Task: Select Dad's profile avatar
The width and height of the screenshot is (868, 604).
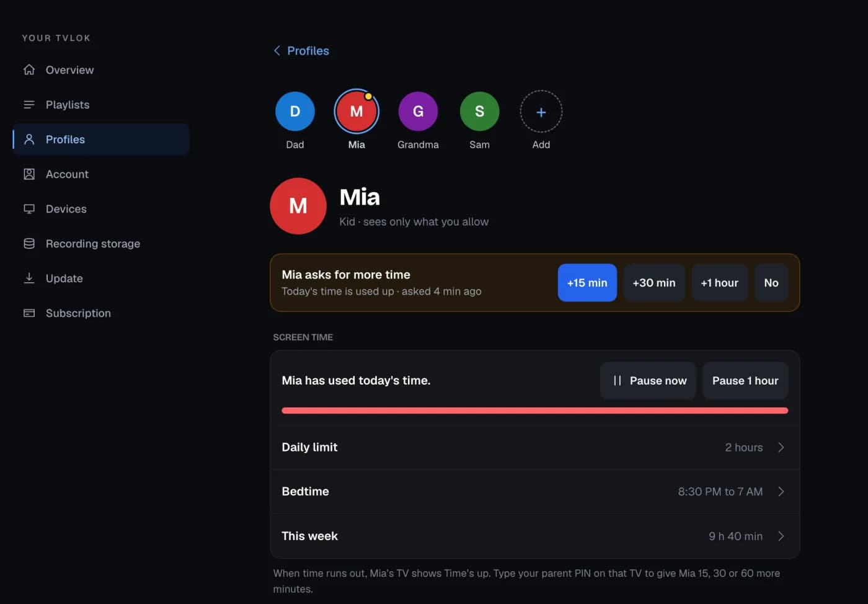Action: tap(295, 112)
